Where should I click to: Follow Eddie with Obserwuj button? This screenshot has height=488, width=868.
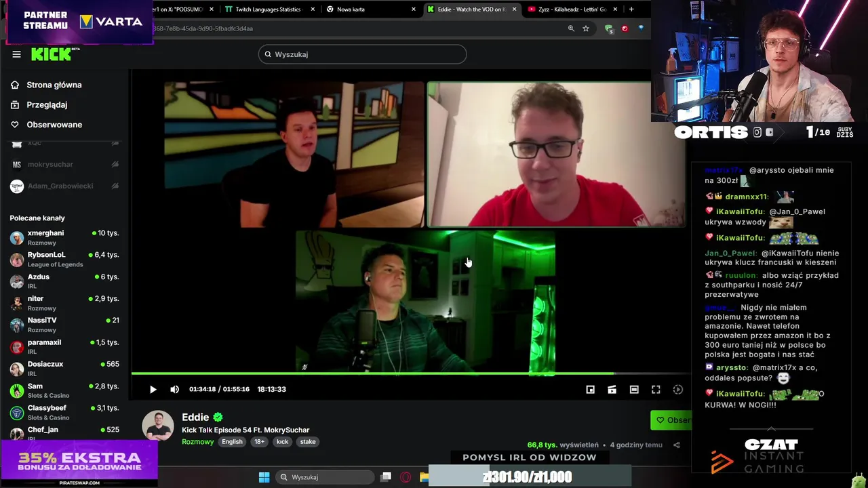pos(671,420)
